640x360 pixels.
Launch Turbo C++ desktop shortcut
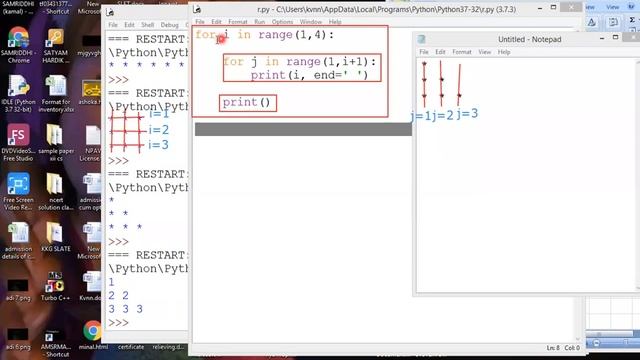coord(56,287)
